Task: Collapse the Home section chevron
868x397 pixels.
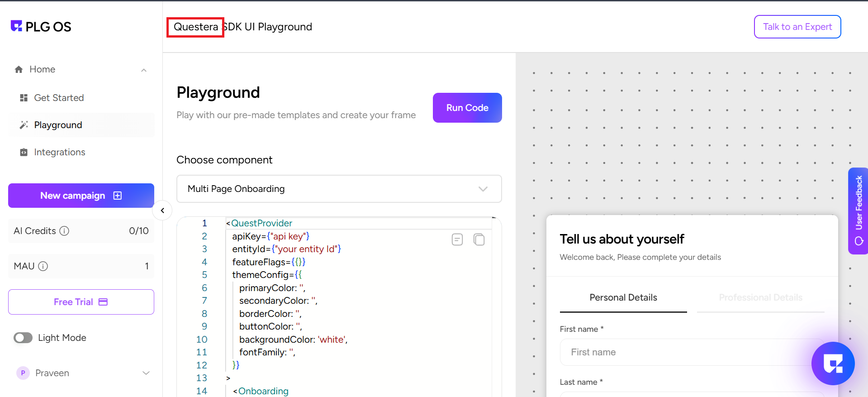Action: pos(144,70)
